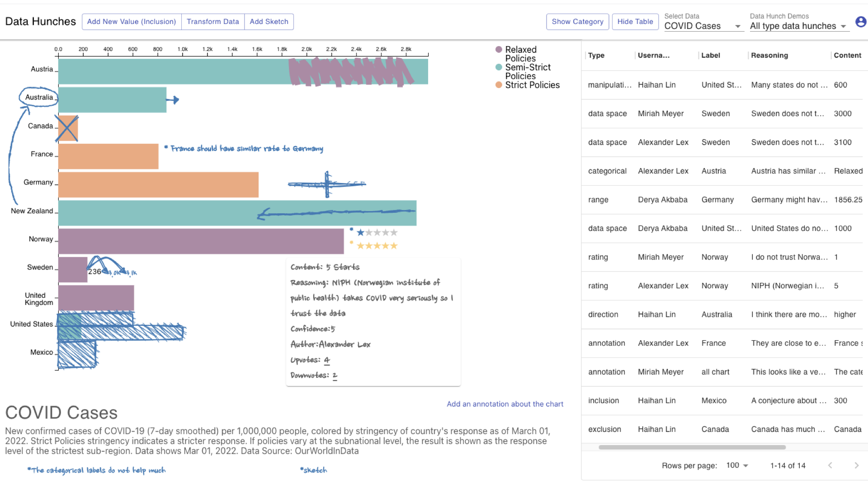This screenshot has width=868, height=488.
Task: Click the one-star rating on Norway
Action: click(x=377, y=233)
